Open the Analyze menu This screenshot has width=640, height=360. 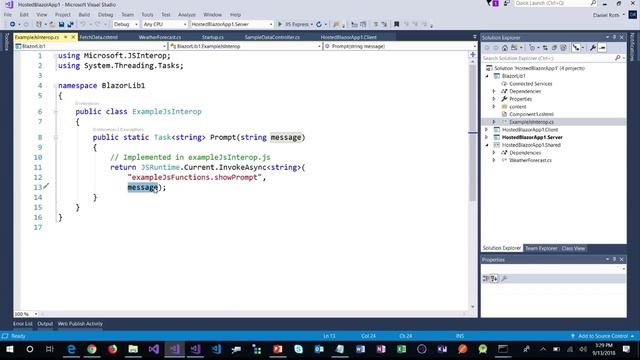(x=187, y=15)
